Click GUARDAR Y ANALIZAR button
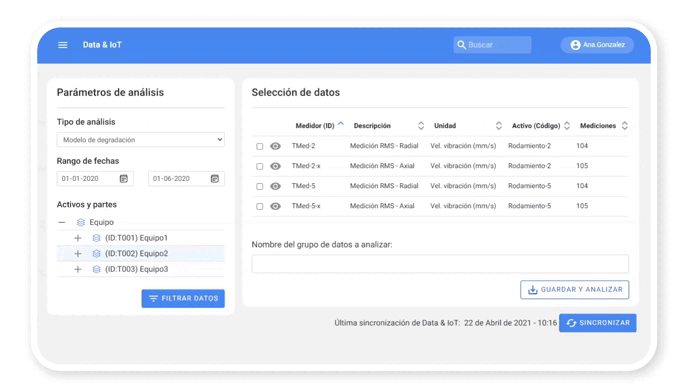The width and height of the screenshot is (686, 392). pos(574,290)
